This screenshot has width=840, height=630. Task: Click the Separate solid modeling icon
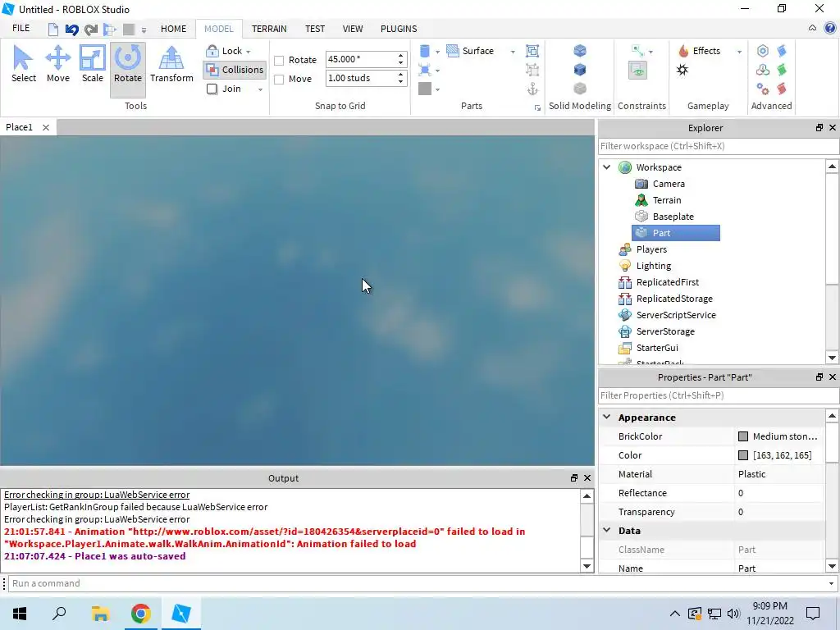coord(580,89)
